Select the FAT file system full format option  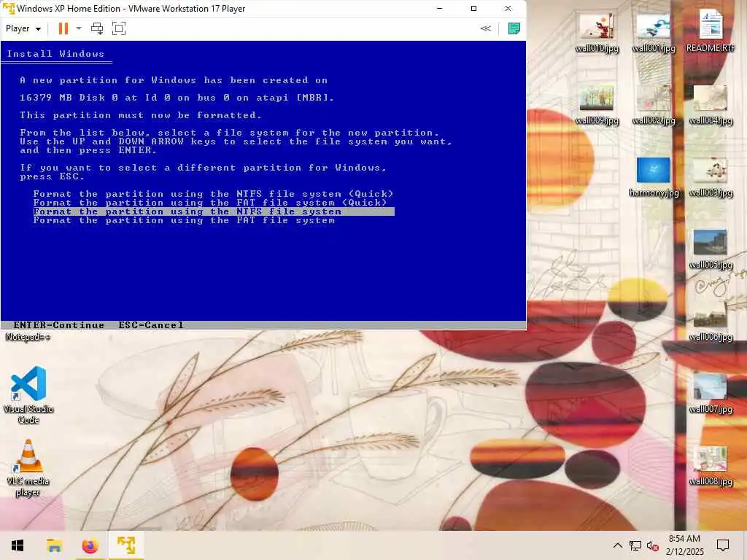[184, 220]
